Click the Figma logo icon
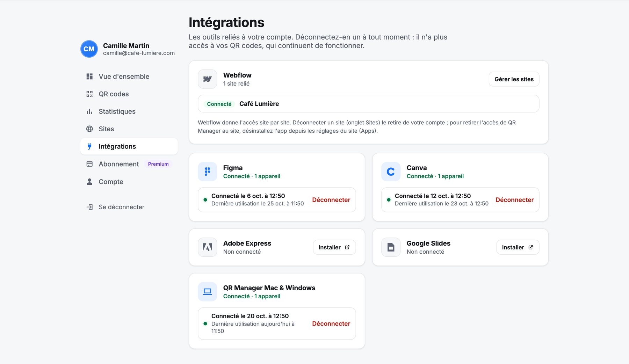 tap(208, 172)
